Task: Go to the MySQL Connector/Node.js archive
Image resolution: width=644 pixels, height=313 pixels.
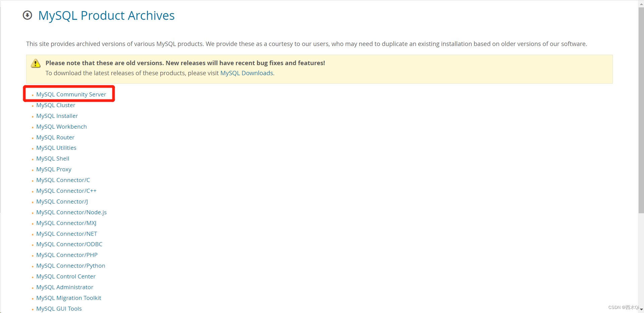Action: pyautogui.click(x=71, y=212)
